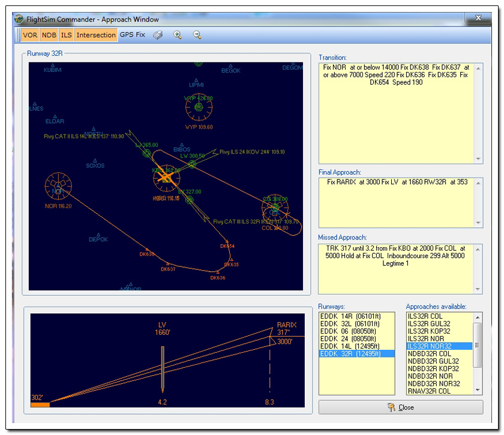Choose approach NDBD32R NOR32
This screenshot has width=504, height=435.
pyautogui.click(x=439, y=383)
